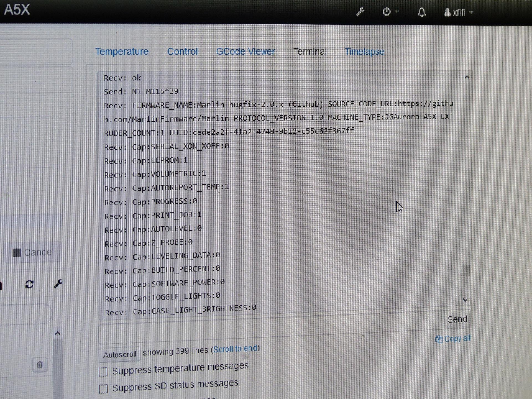Click the trash delete icon

click(x=40, y=365)
